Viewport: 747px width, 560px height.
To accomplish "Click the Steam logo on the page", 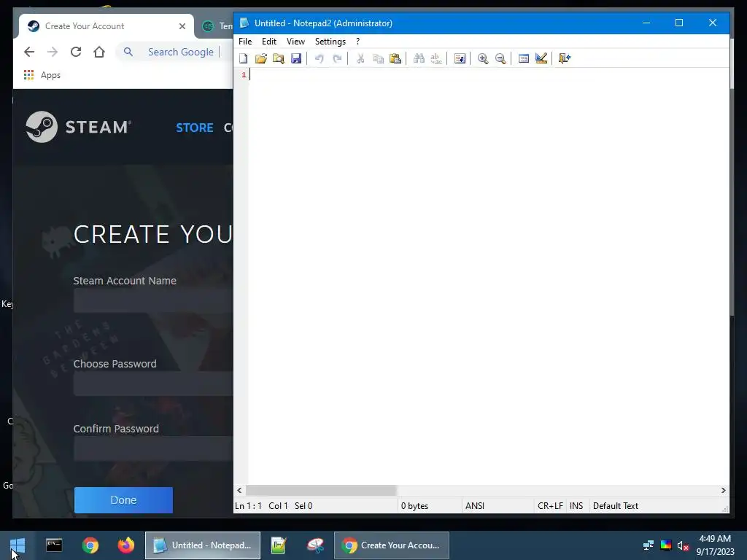I will [79, 127].
